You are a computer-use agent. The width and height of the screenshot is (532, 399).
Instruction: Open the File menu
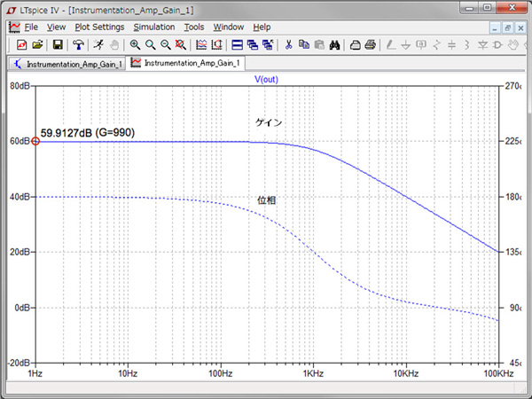click(31, 27)
